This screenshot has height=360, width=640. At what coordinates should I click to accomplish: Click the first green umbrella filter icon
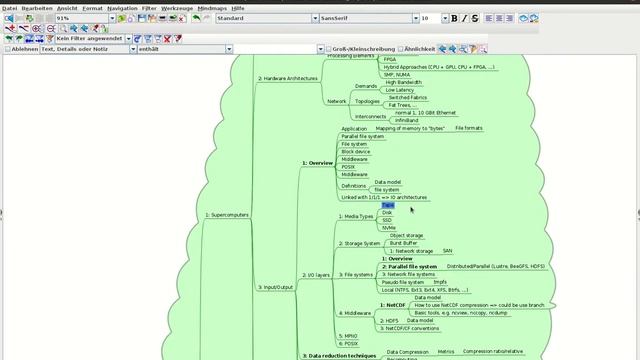click(x=9, y=39)
